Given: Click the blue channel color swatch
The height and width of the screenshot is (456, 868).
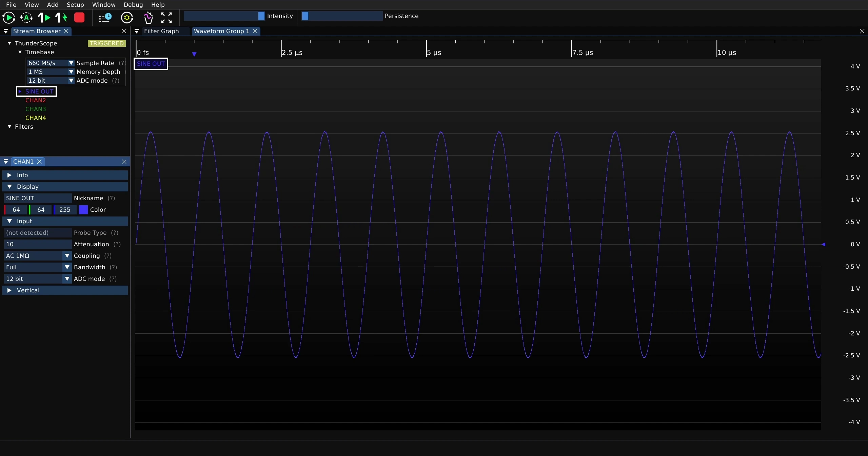Looking at the screenshot, I should tap(83, 210).
